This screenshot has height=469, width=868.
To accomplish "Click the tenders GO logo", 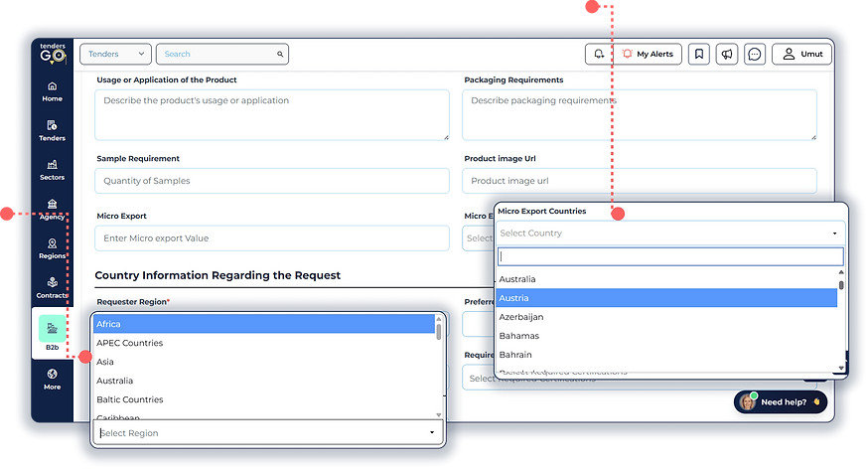I will click(x=53, y=54).
